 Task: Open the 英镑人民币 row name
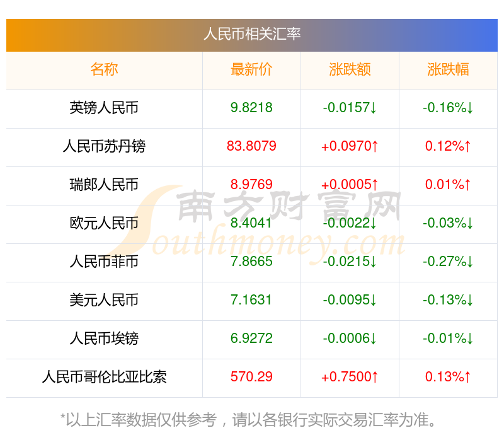(104, 108)
